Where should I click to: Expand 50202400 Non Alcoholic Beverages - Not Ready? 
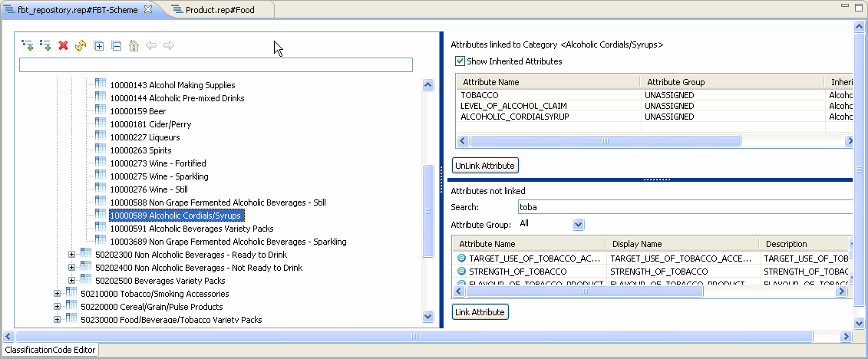71,268
